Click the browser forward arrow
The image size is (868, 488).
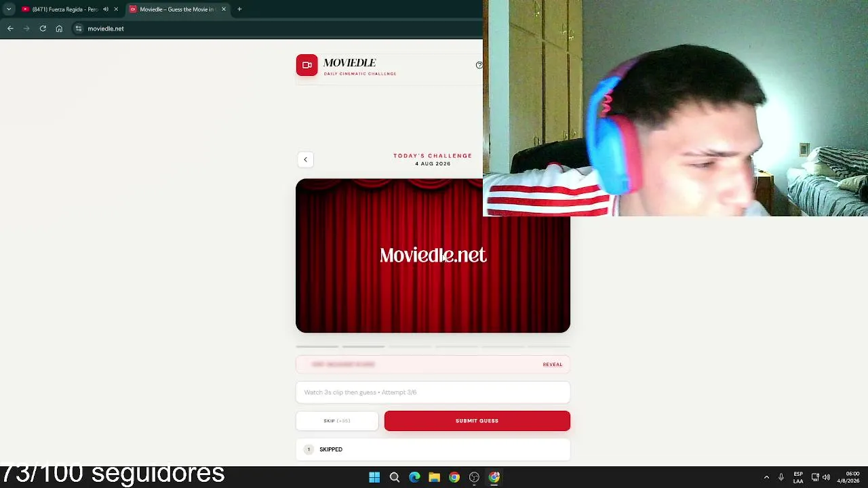pyautogui.click(x=26, y=28)
